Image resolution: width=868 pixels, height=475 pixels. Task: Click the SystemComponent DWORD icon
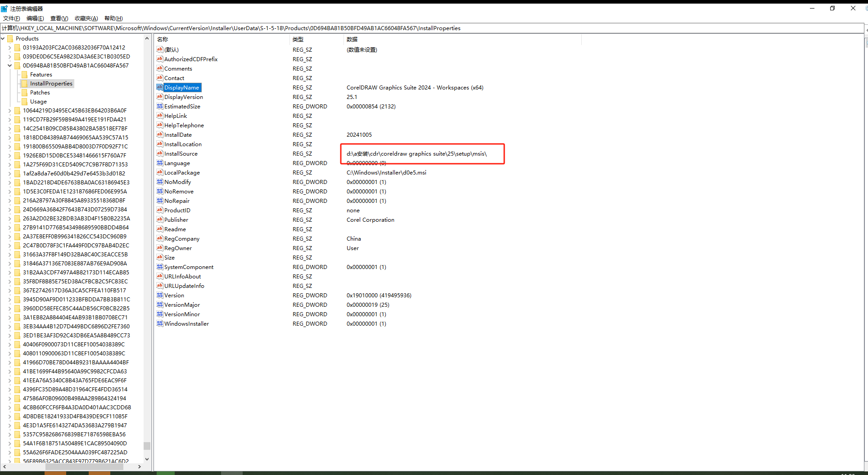pyautogui.click(x=159, y=267)
